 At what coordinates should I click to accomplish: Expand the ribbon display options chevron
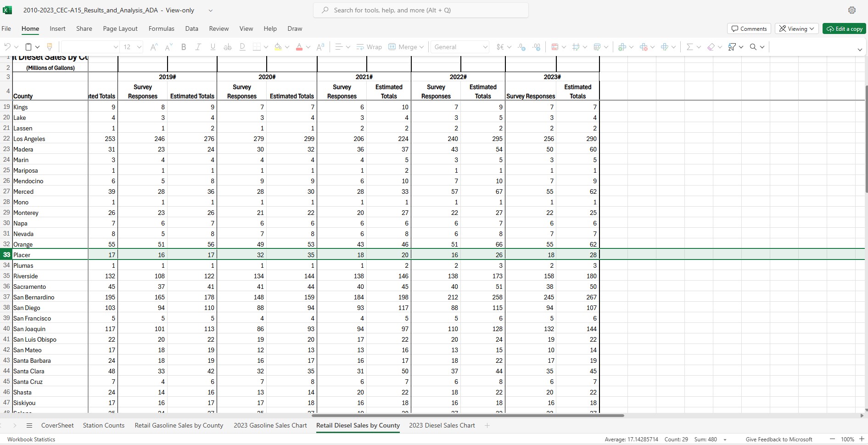tap(860, 50)
